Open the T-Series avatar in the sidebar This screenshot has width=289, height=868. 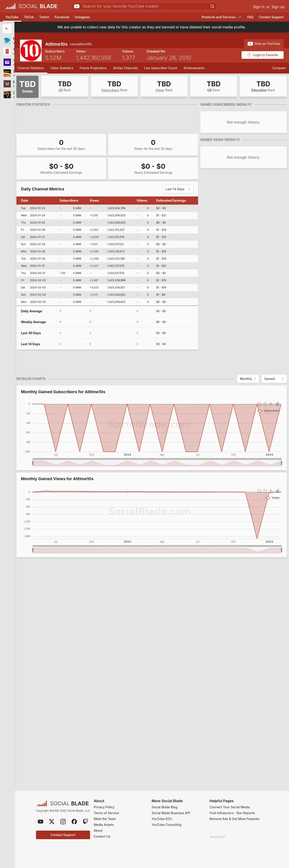tap(7, 51)
